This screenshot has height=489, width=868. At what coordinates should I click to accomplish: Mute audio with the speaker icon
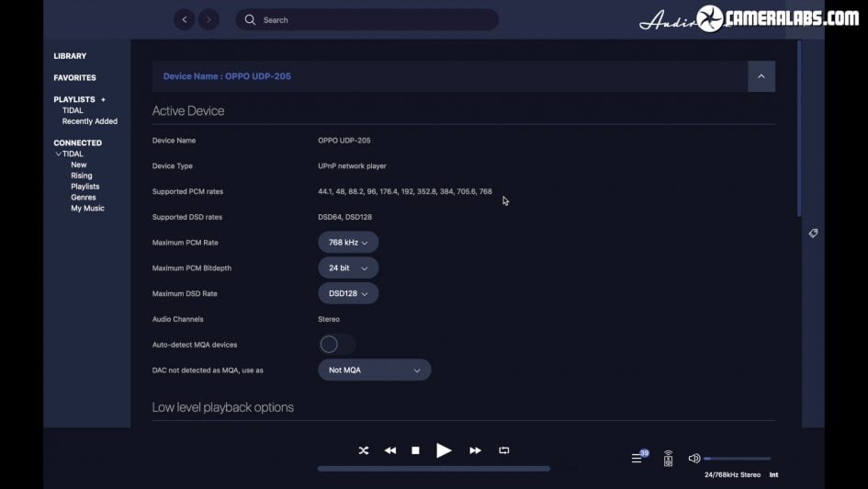pos(694,458)
